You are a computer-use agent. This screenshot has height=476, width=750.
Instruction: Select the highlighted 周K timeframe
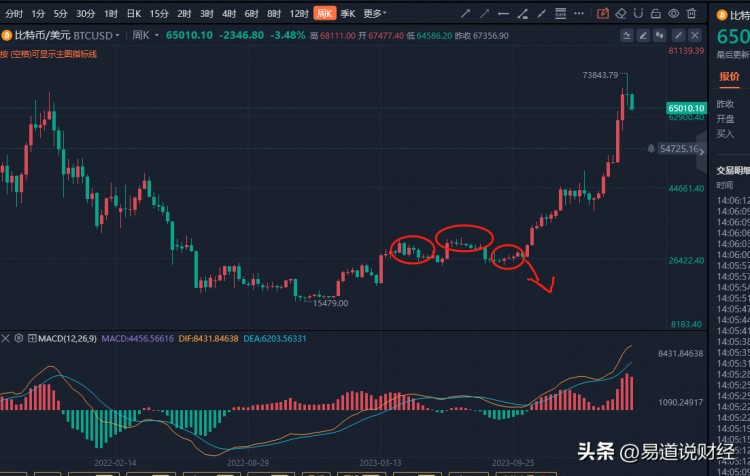pos(325,13)
